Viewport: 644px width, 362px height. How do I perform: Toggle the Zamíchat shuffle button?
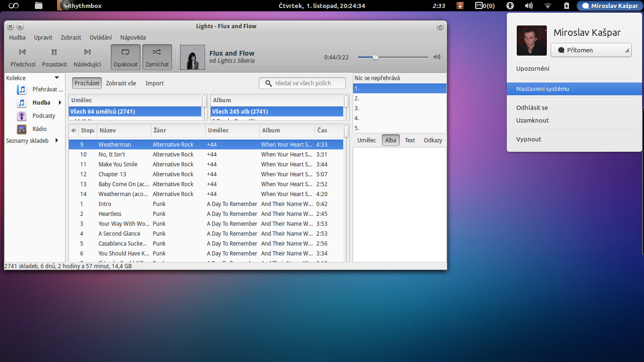click(x=157, y=57)
